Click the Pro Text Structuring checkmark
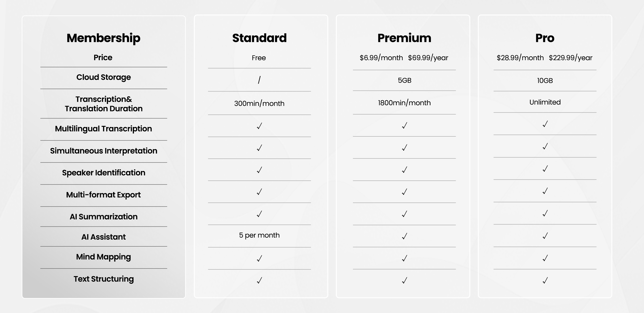Screen dimensions: 644x313 545,280
